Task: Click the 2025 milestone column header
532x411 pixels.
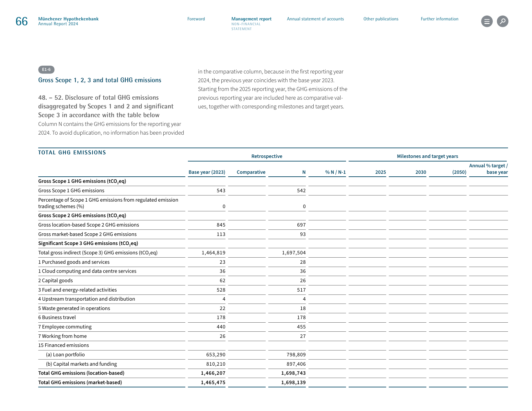Action: click(x=380, y=172)
